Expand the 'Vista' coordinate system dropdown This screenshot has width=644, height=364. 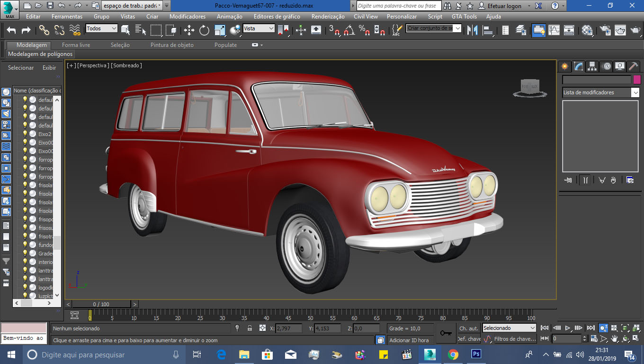259,28
